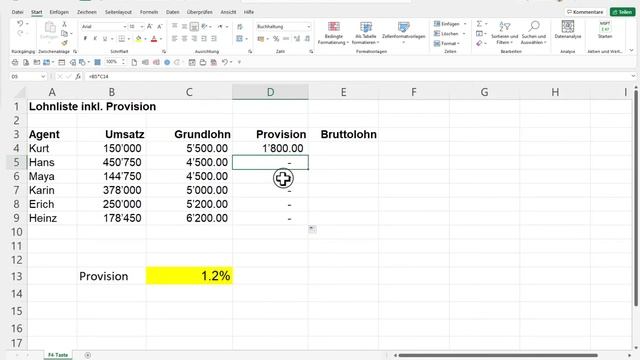Apply the yellow fill color bucket

[x=138, y=39]
